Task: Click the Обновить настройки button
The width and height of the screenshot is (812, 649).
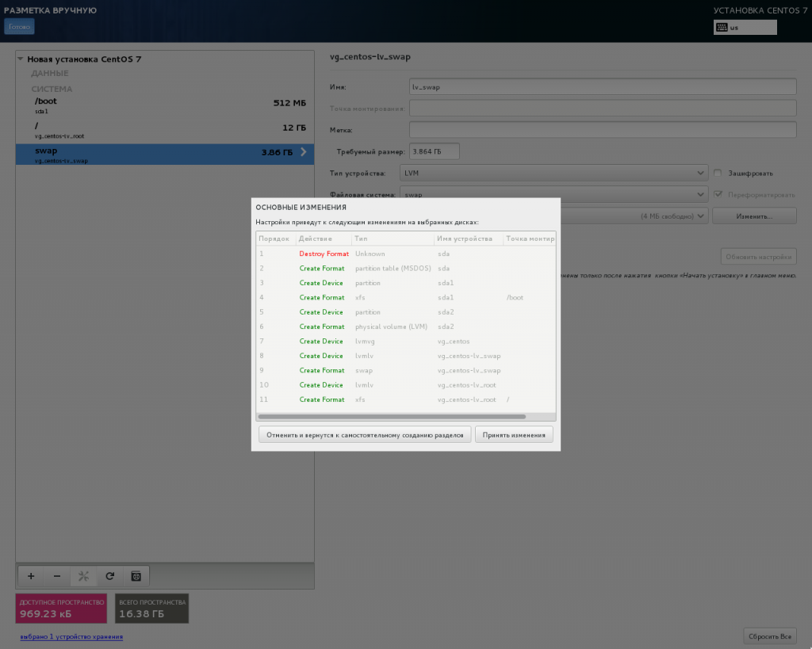Action: 758,257
